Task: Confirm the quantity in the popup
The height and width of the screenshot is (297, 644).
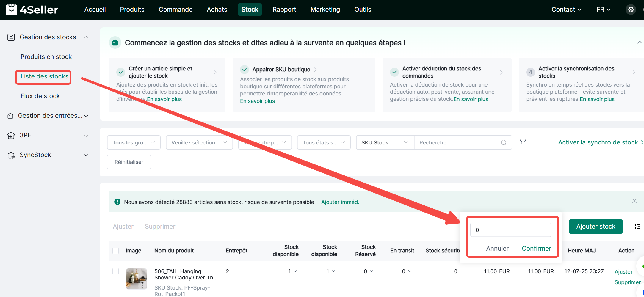Action: point(536,249)
